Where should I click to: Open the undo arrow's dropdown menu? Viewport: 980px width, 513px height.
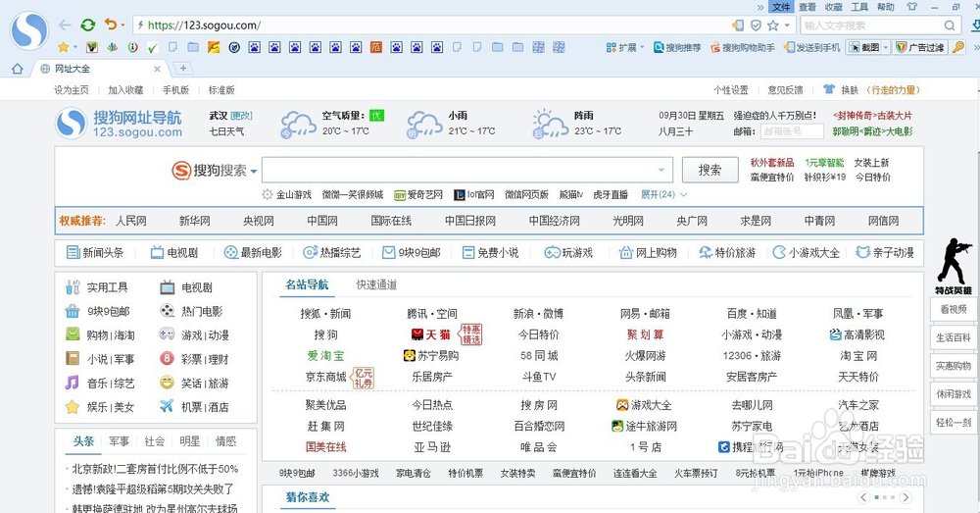tap(122, 26)
